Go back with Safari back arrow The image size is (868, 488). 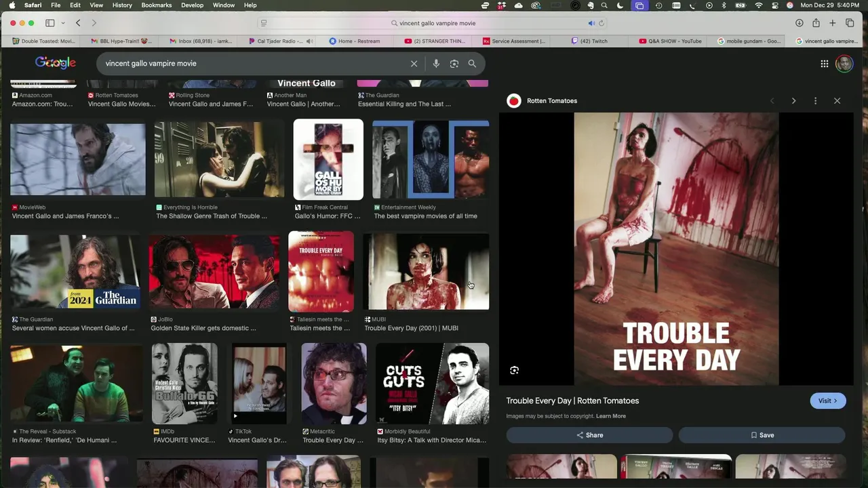78,23
